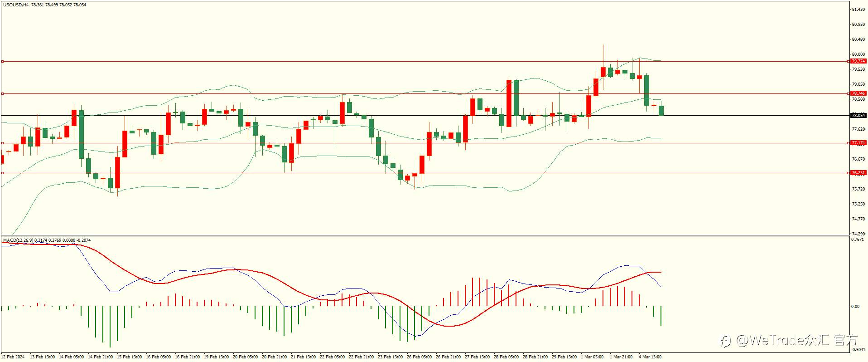Click the 79.050 price axis label
Image resolution: width=868 pixels, height=362 pixels.
858,84
